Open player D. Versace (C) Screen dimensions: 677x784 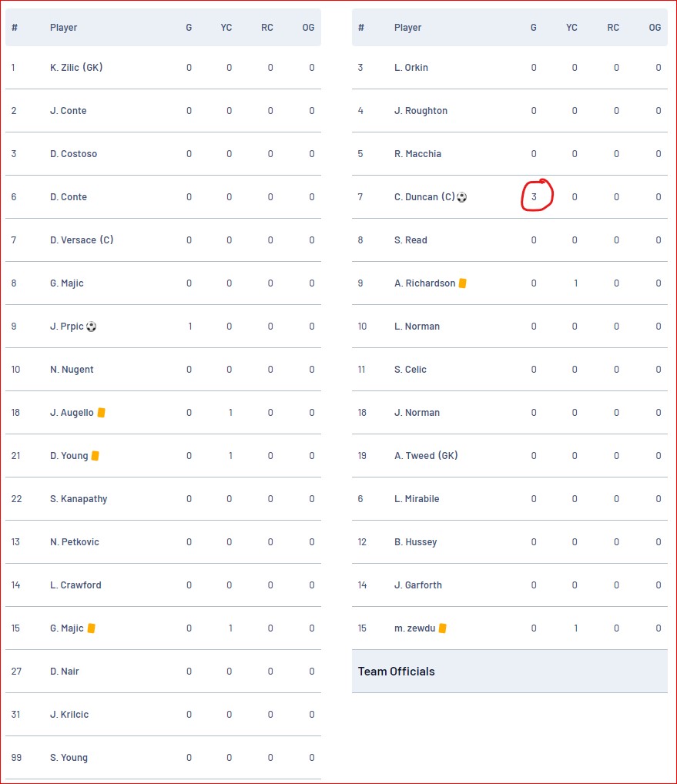click(x=82, y=240)
